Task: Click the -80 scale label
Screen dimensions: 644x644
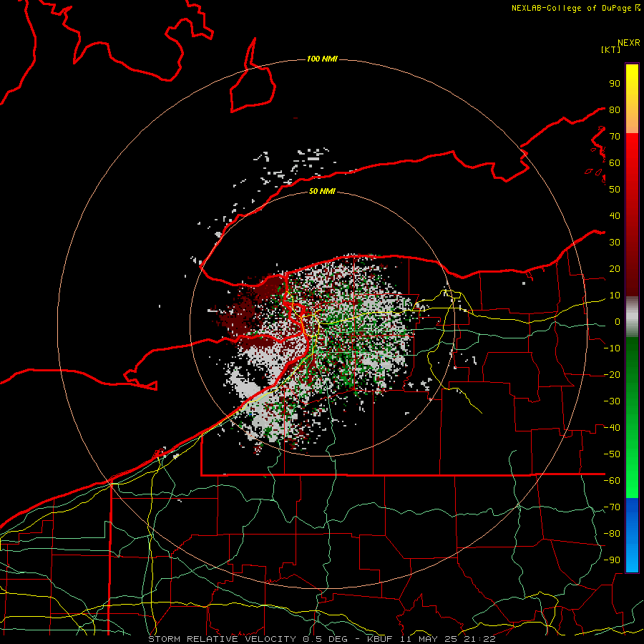Action: (x=612, y=534)
